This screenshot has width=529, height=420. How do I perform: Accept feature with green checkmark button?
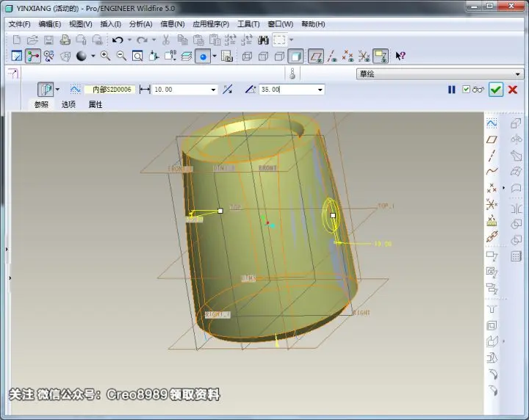pos(496,90)
